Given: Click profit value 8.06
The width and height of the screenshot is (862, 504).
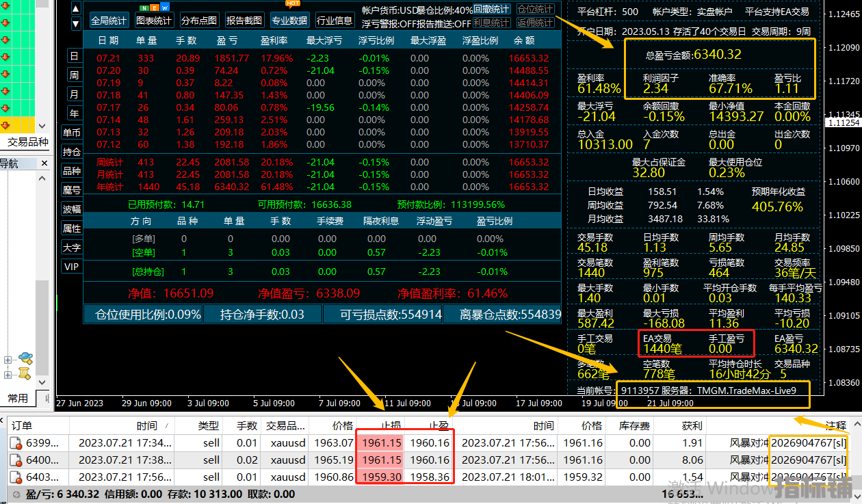Looking at the screenshot, I should [692, 460].
